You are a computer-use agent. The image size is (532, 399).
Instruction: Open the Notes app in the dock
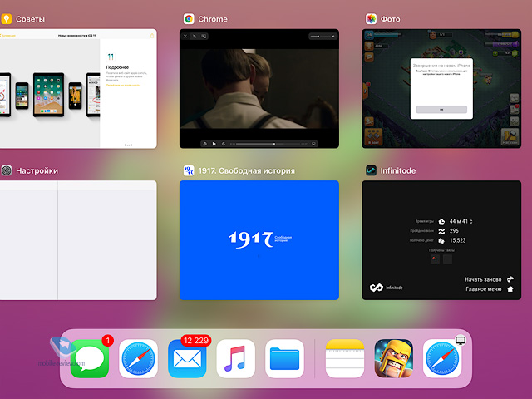[345, 359]
